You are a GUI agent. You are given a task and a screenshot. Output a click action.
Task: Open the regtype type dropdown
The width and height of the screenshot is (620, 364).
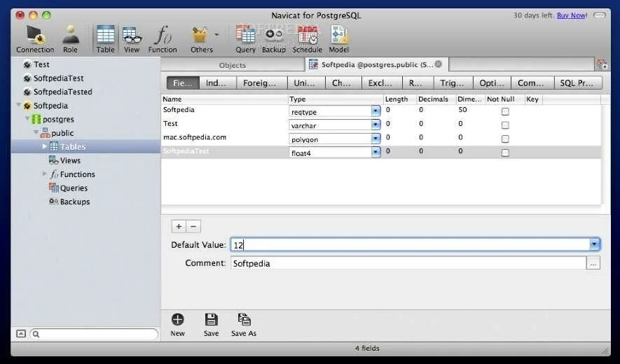tap(376, 111)
